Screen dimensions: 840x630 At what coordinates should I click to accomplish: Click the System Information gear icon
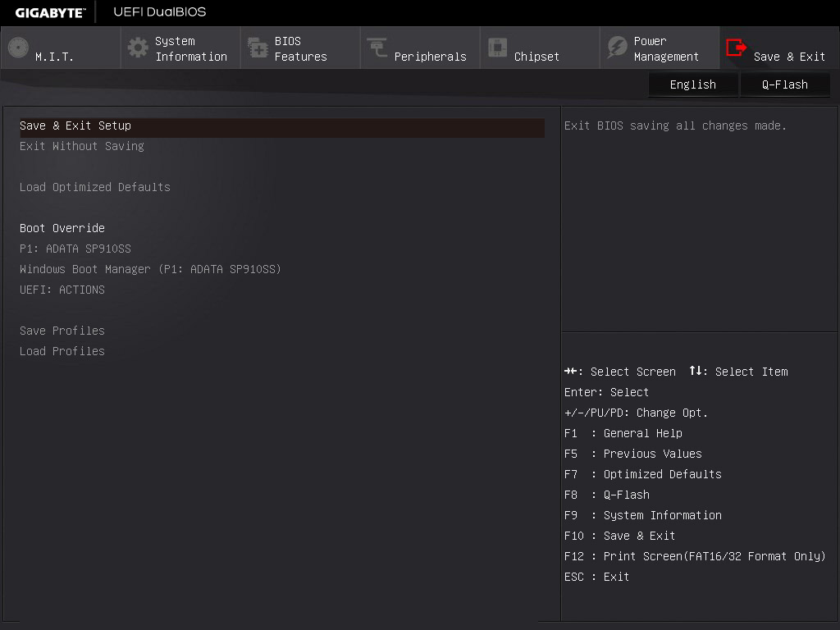(x=138, y=48)
